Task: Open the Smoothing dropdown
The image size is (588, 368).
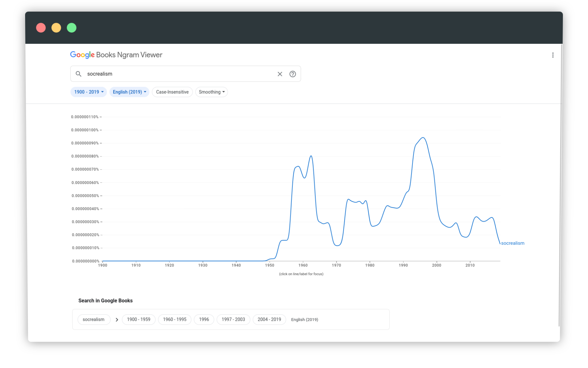Action: (211, 92)
